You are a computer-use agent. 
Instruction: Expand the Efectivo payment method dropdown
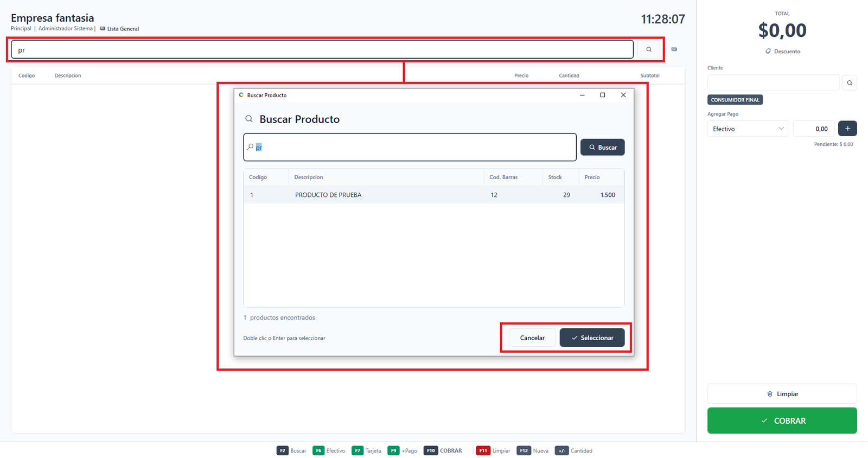pos(748,129)
